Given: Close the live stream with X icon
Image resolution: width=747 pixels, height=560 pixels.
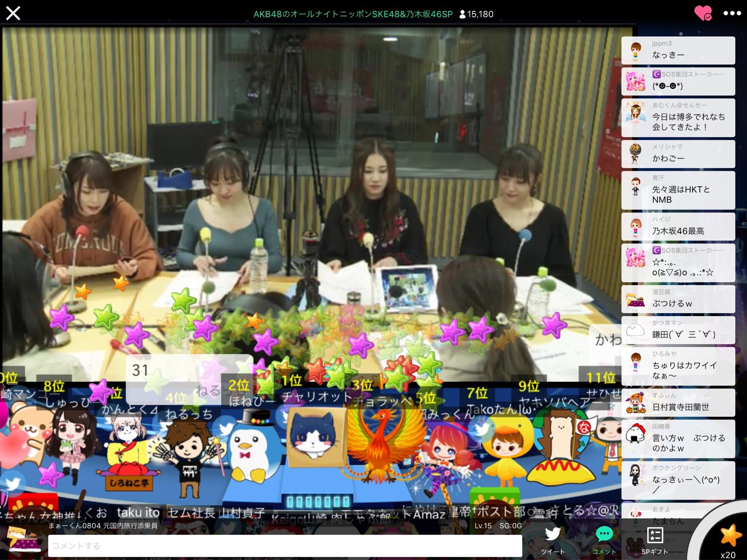Looking at the screenshot, I should (x=13, y=14).
